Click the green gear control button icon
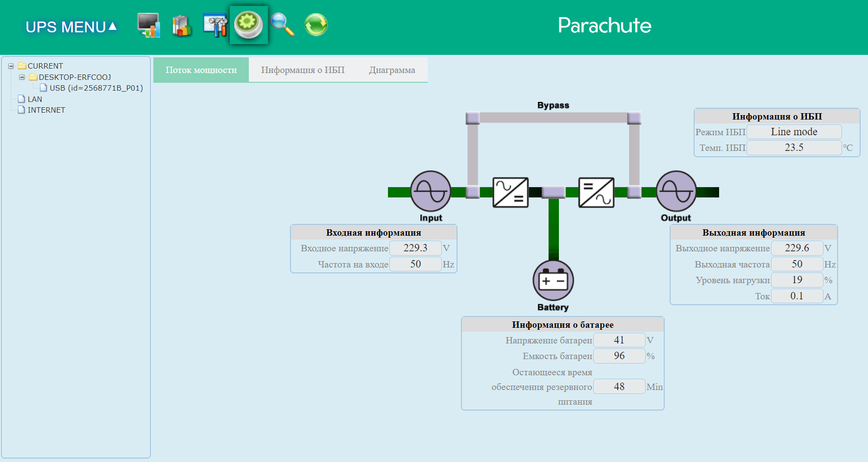This screenshot has width=868, height=462. (x=248, y=24)
